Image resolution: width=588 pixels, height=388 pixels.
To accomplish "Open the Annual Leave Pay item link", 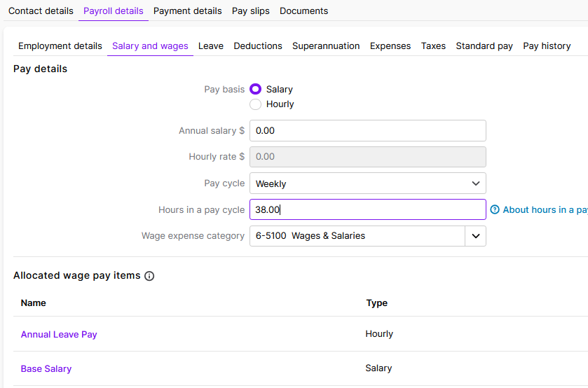I will pos(59,334).
